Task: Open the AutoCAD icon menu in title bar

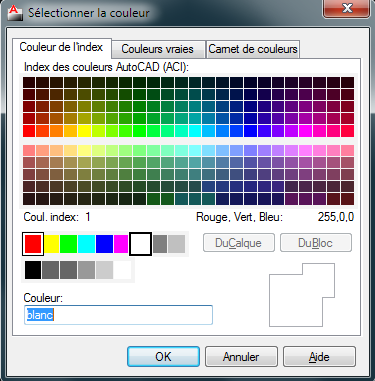Action: click(x=14, y=13)
